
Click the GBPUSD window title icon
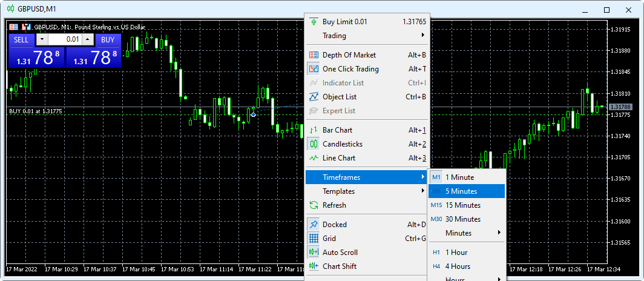pos(11,8)
